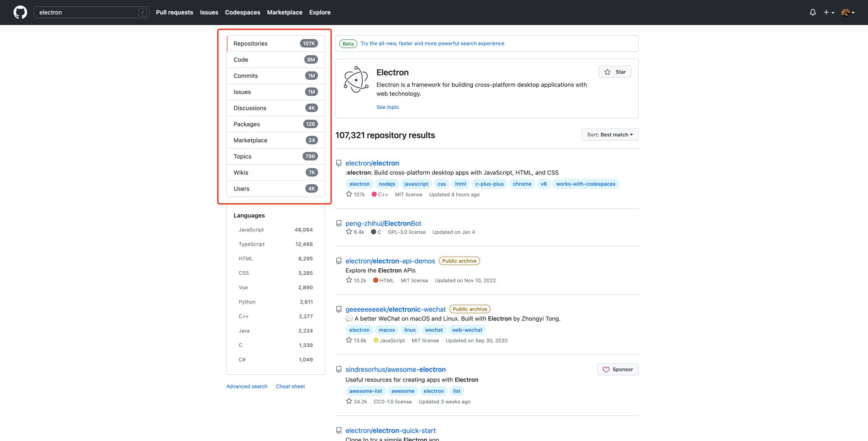Filter by C++ language in sidebar
The height and width of the screenshot is (441, 868).
point(276,316)
